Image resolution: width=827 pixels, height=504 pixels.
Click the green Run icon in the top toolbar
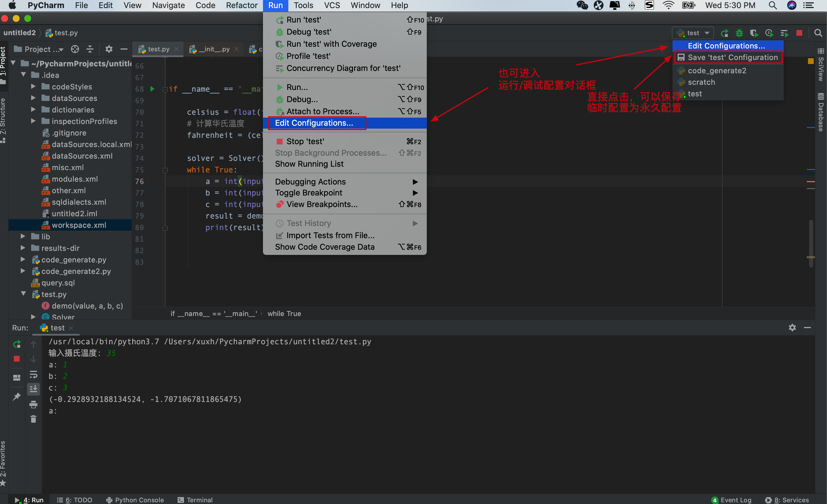724,33
